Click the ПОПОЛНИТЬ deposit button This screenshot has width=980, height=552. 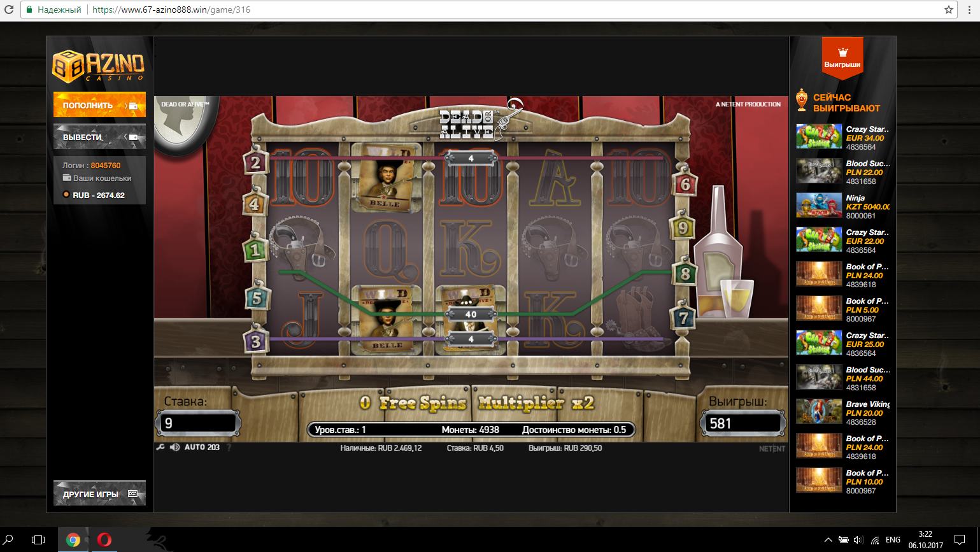point(99,105)
